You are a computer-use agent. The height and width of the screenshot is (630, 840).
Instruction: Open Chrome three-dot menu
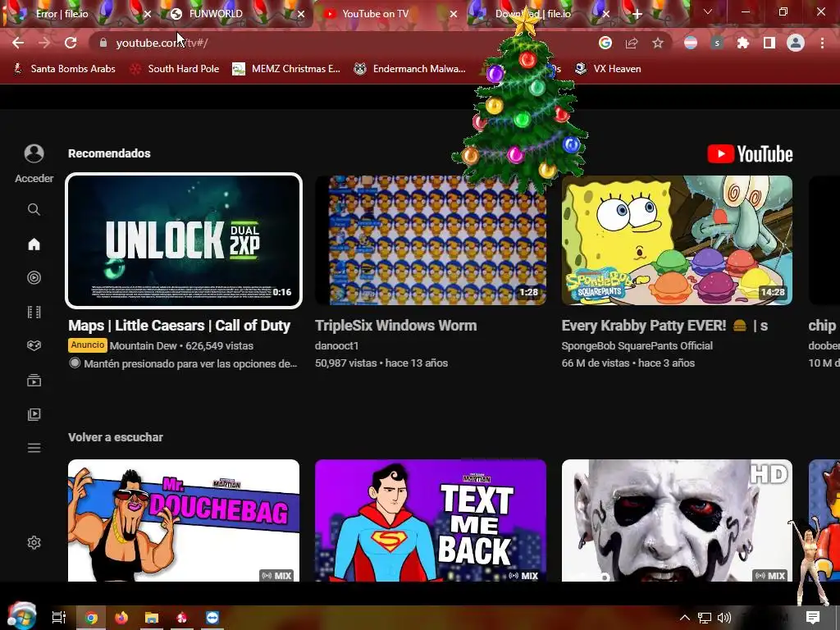pos(822,43)
